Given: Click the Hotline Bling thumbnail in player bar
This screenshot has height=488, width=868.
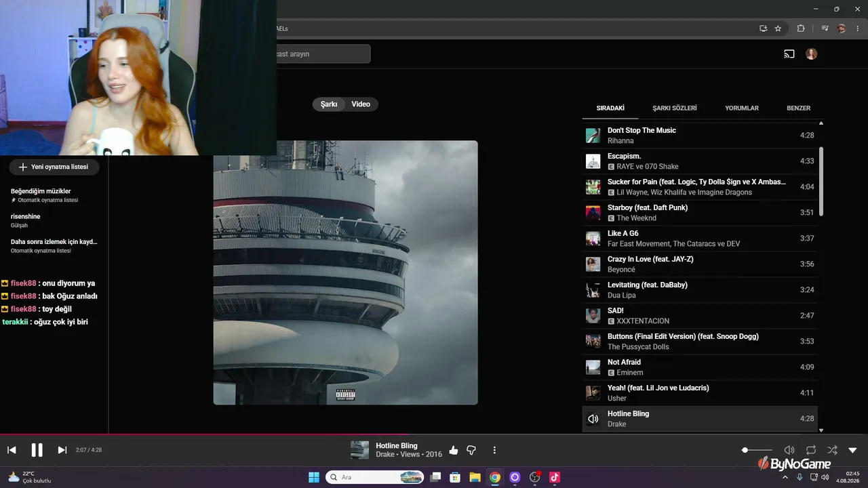Looking at the screenshot, I should [359, 450].
